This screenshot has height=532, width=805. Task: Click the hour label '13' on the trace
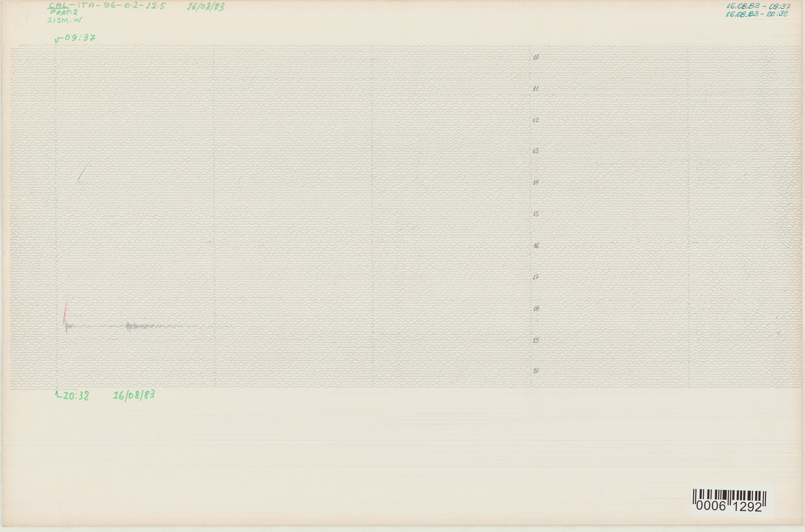(x=536, y=151)
